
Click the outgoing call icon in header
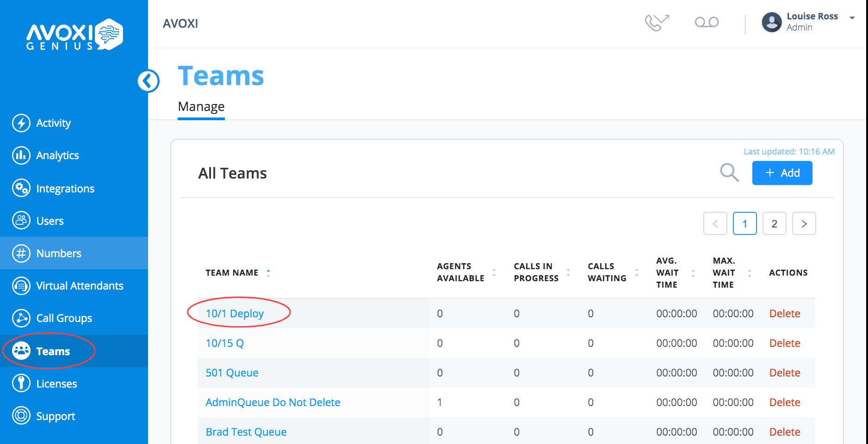pyautogui.click(x=657, y=22)
